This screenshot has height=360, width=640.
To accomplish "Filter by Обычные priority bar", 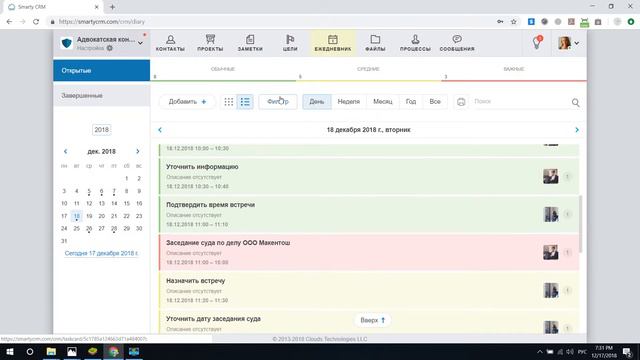I will 223,72.
